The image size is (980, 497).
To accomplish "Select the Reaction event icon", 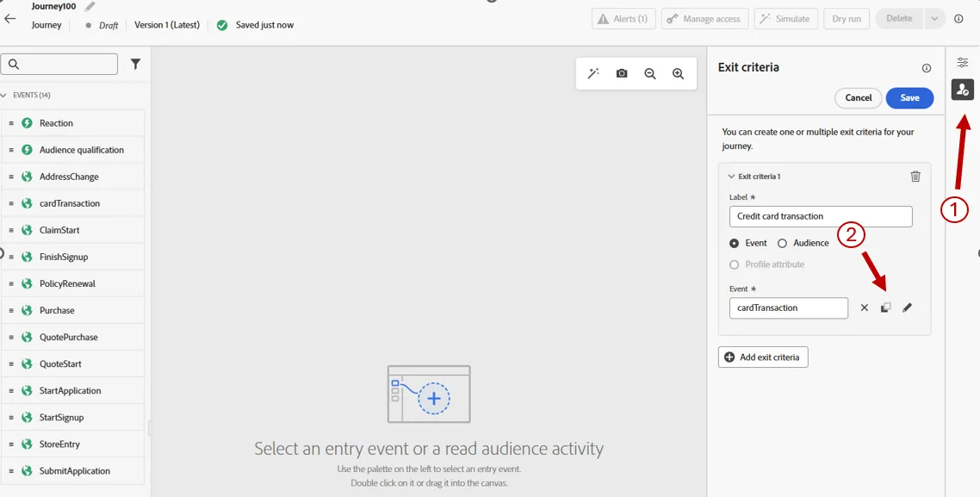I will (27, 123).
